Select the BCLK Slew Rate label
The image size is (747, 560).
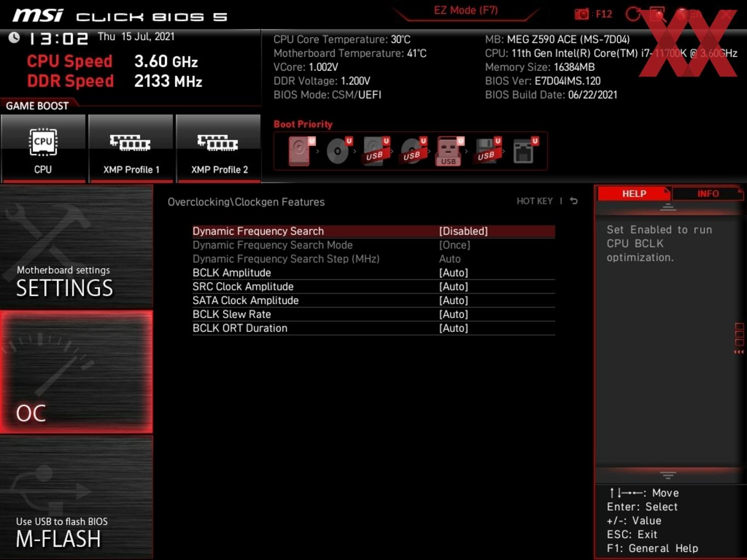pos(232,314)
